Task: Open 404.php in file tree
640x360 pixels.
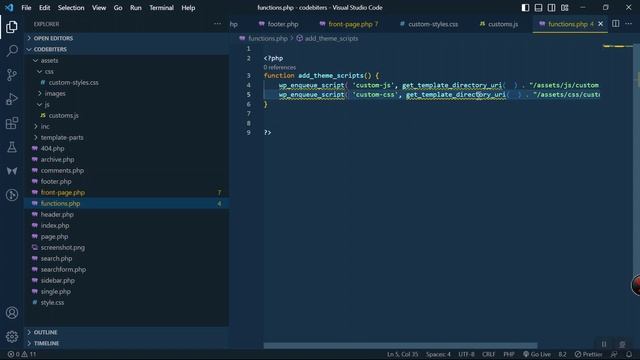Action: coord(127,149)
